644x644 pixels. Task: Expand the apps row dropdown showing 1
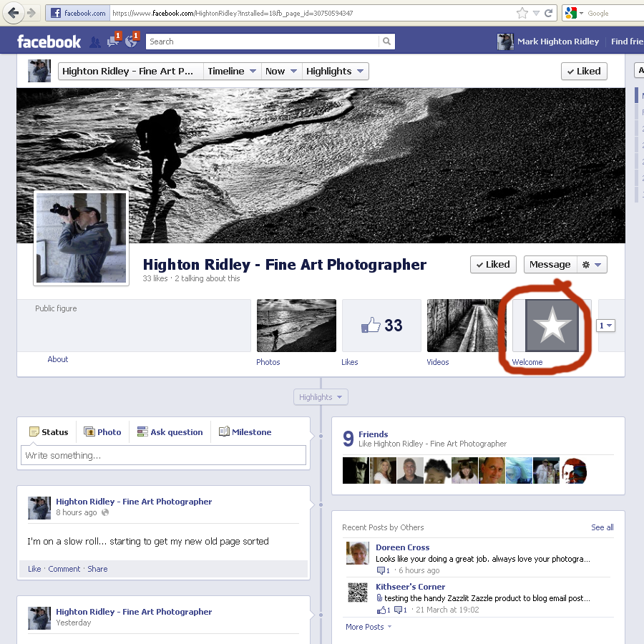(x=605, y=326)
